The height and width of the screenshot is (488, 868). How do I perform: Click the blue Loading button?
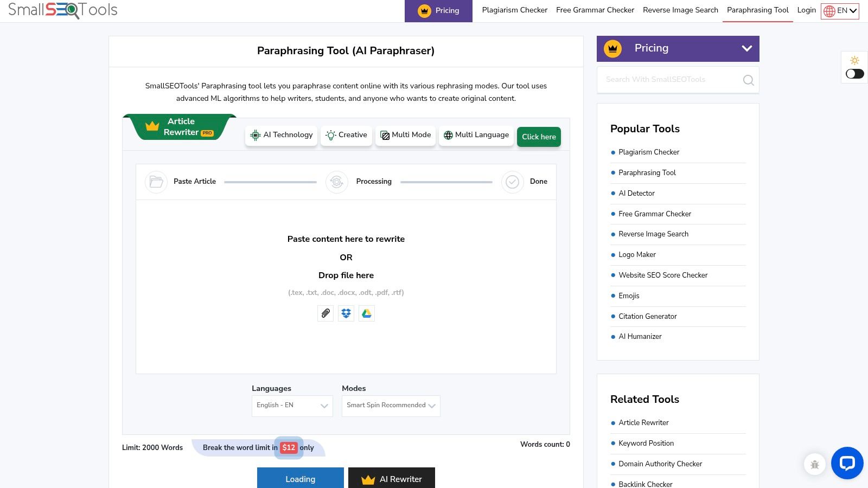point(301,478)
